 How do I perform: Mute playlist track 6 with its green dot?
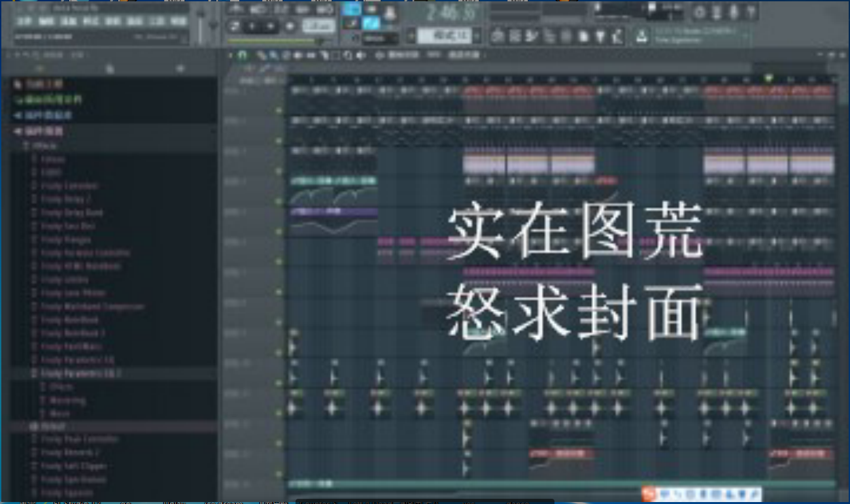279,261
